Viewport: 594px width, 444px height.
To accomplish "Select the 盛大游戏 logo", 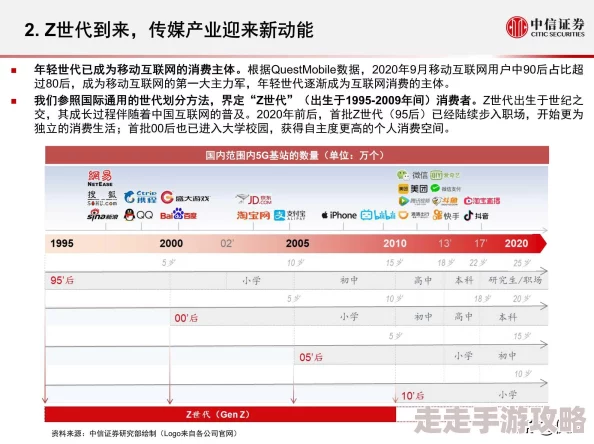I will tap(185, 197).
